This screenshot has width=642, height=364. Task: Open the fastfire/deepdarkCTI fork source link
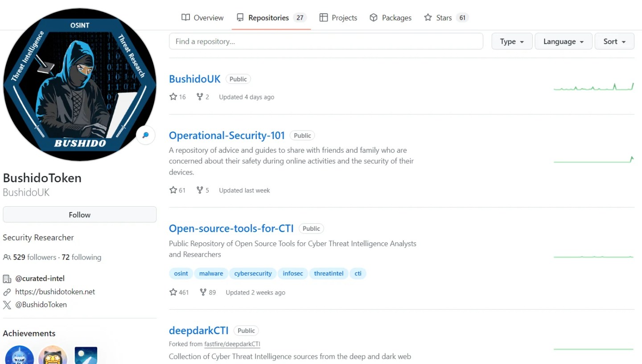click(x=232, y=344)
